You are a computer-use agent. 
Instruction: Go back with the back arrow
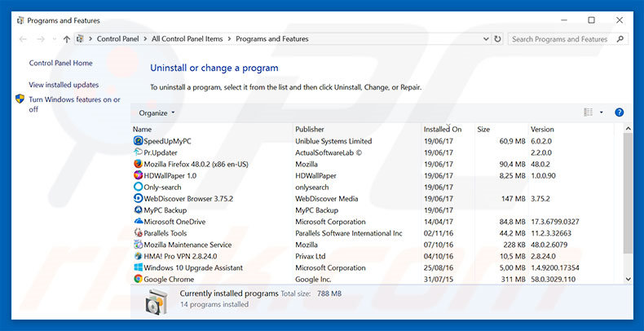click(23, 39)
